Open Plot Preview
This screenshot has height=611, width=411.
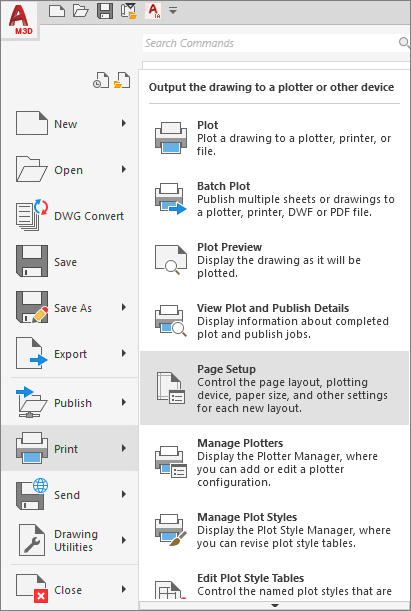tap(274, 260)
